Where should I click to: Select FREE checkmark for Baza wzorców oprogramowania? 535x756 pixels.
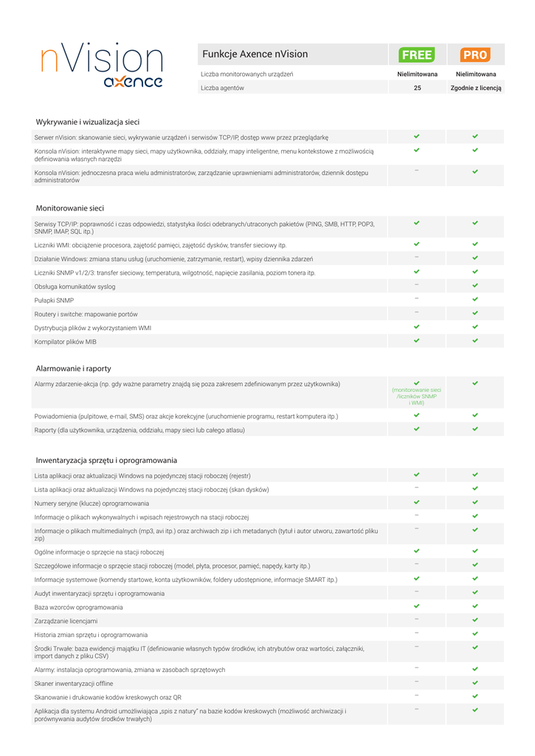417,606
